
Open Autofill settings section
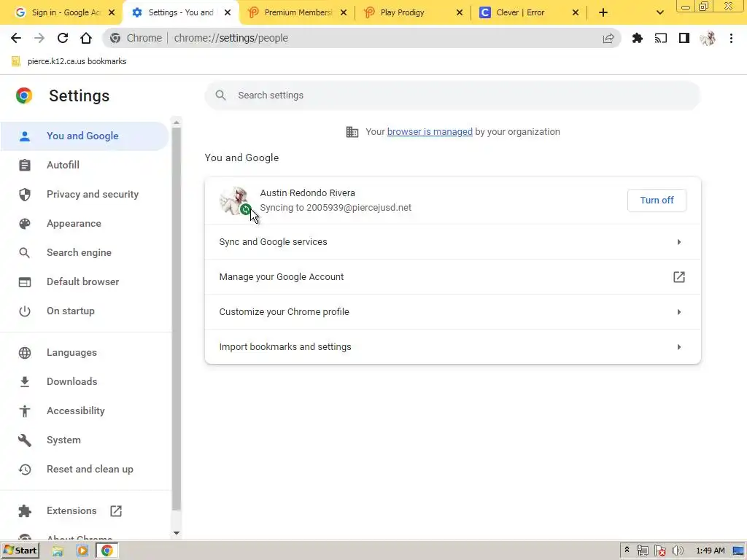(x=85, y=166)
